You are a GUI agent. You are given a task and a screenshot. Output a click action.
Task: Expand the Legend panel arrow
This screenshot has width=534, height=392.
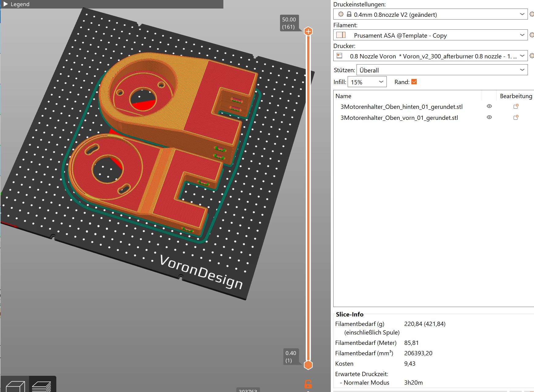point(6,4)
